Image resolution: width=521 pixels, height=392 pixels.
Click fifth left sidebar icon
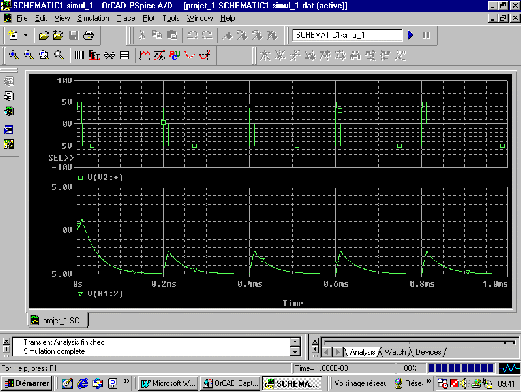tap(9, 144)
